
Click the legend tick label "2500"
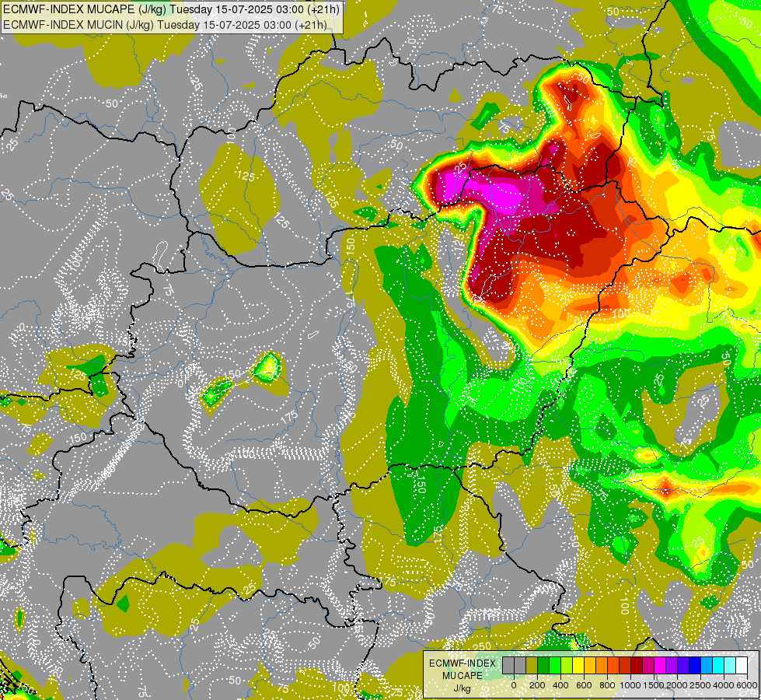click(700, 685)
